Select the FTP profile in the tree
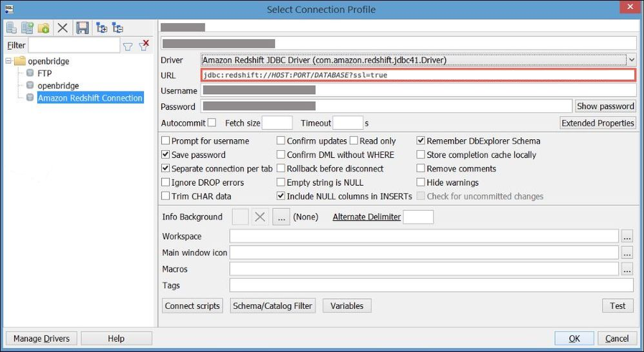The width and height of the screenshot is (644, 352). [45, 73]
